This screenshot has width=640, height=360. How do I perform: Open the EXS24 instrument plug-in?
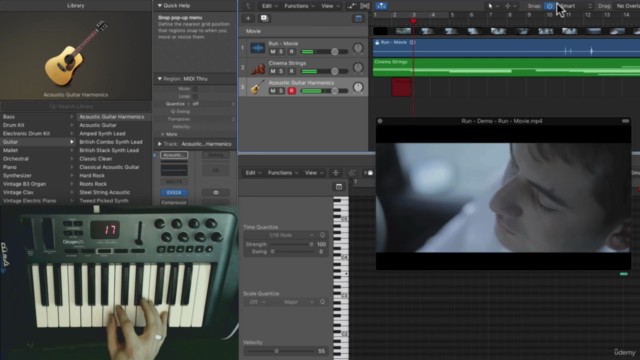174,193
